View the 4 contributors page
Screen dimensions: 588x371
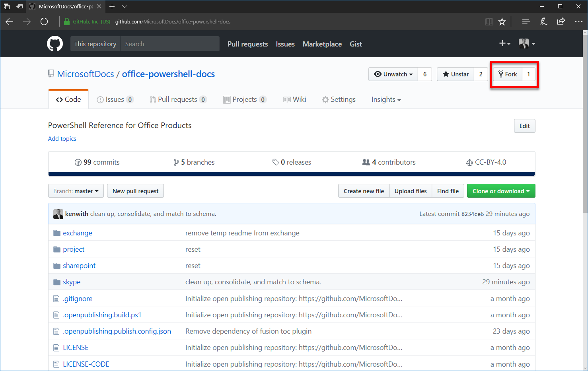389,162
